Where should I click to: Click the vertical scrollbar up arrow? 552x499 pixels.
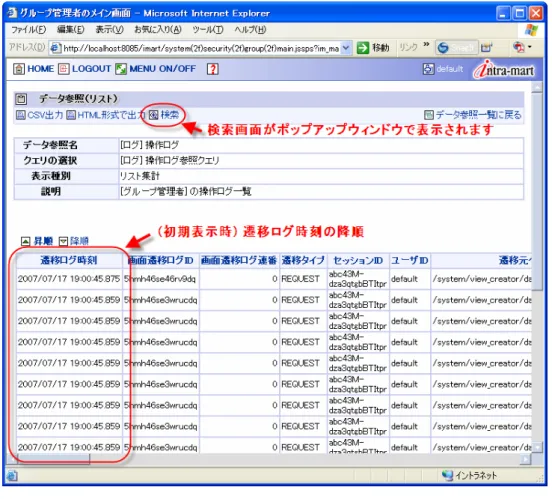pos(537,87)
